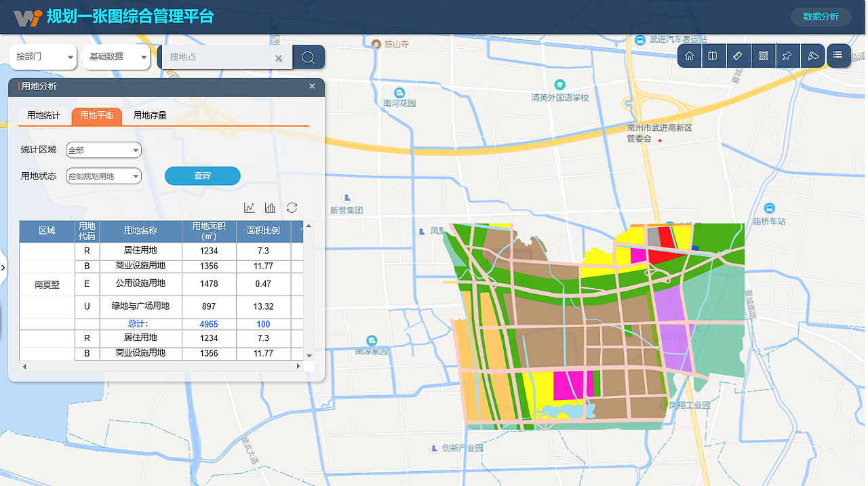Select the ruler measure tool
This screenshot has height=486, width=868.
738,56
